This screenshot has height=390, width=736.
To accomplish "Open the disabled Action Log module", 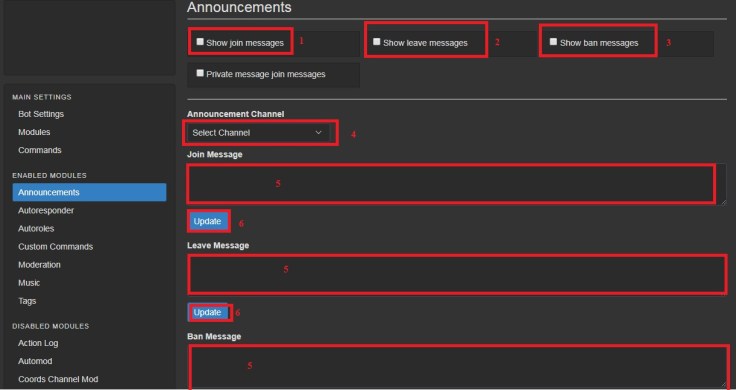I will click(x=38, y=343).
